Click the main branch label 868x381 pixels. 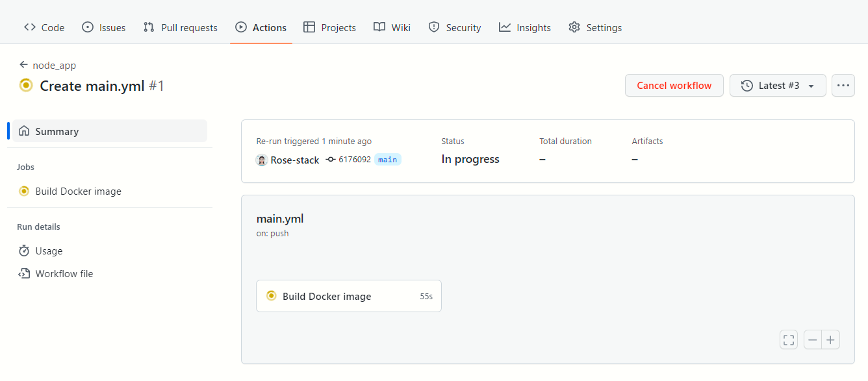tap(387, 160)
